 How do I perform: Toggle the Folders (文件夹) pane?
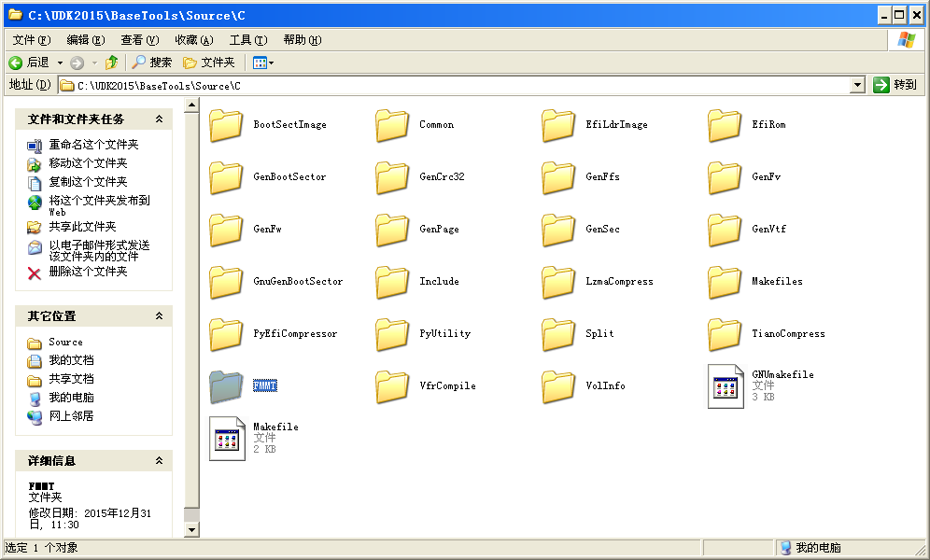(209, 63)
